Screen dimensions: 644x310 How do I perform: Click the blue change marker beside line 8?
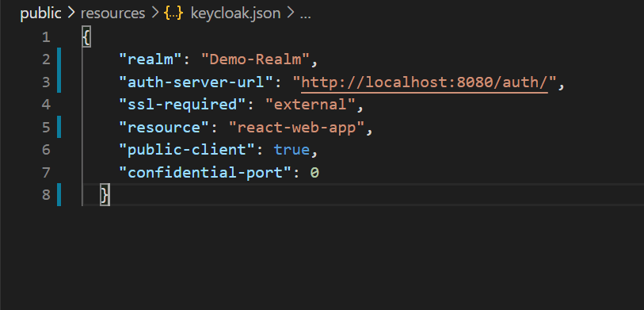[x=59, y=194]
